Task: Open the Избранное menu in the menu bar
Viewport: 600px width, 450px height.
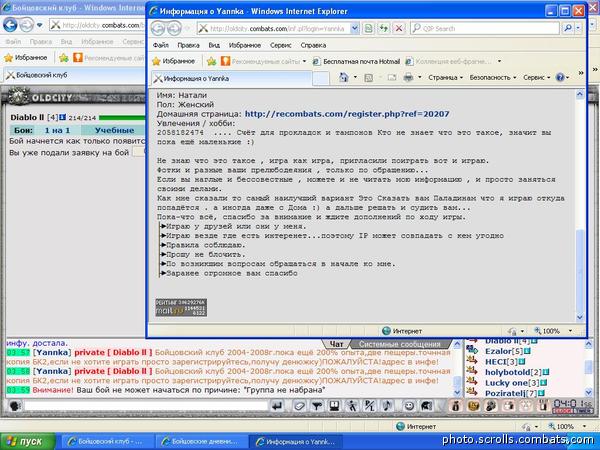Action: tap(245, 45)
